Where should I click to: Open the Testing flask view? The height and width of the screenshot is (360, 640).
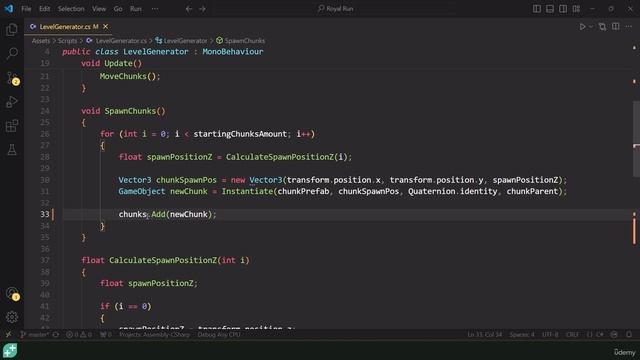coord(12,150)
